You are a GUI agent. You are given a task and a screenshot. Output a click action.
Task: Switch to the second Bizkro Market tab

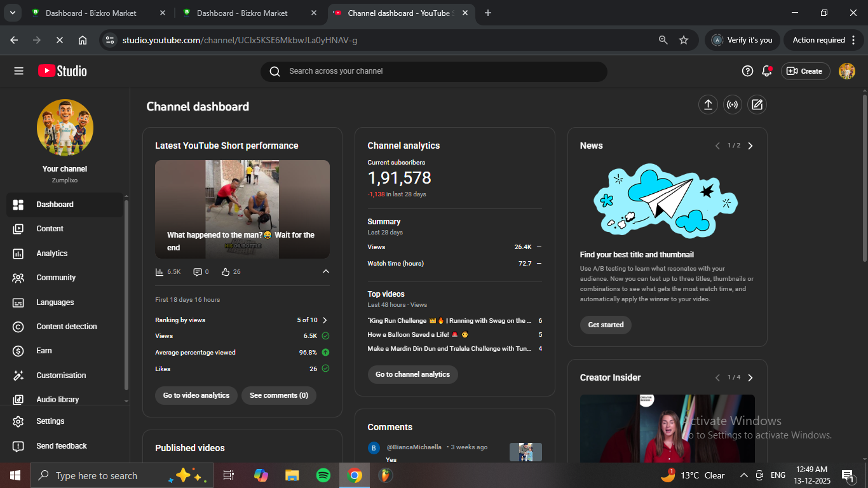click(241, 13)
